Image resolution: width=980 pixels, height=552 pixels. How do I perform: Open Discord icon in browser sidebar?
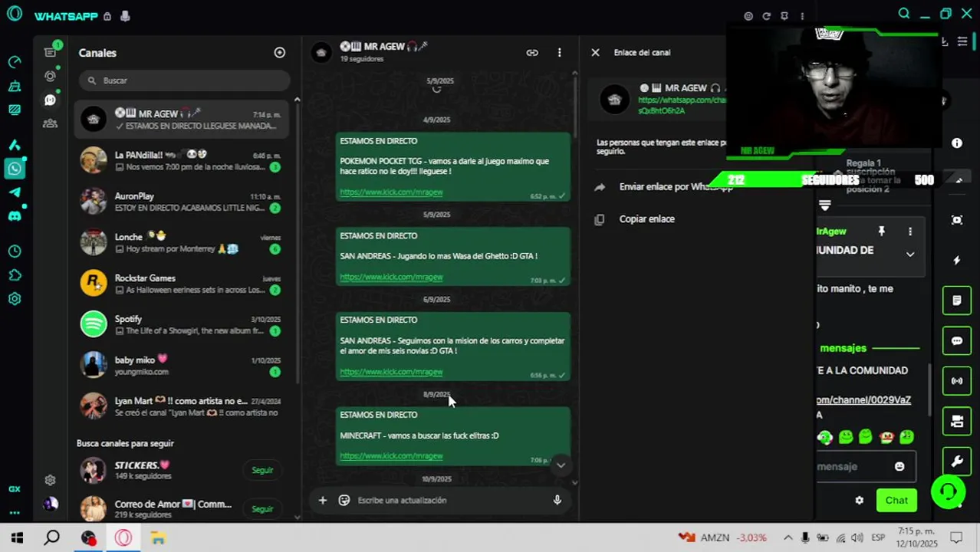[x=15, y=216]
